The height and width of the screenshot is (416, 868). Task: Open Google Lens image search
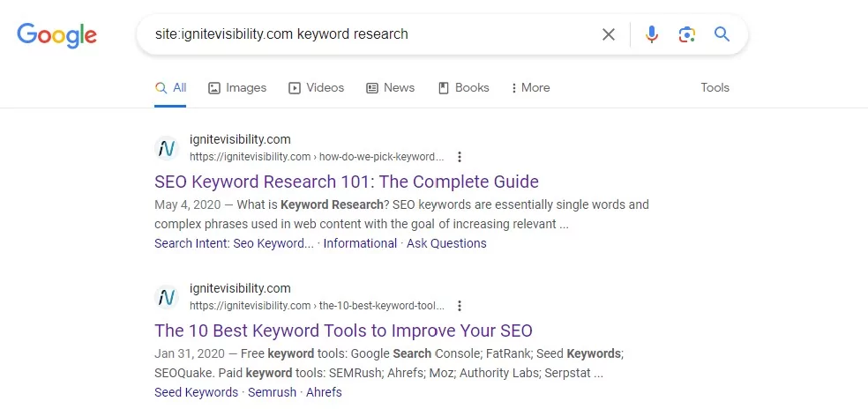click(x=686, y=34)
